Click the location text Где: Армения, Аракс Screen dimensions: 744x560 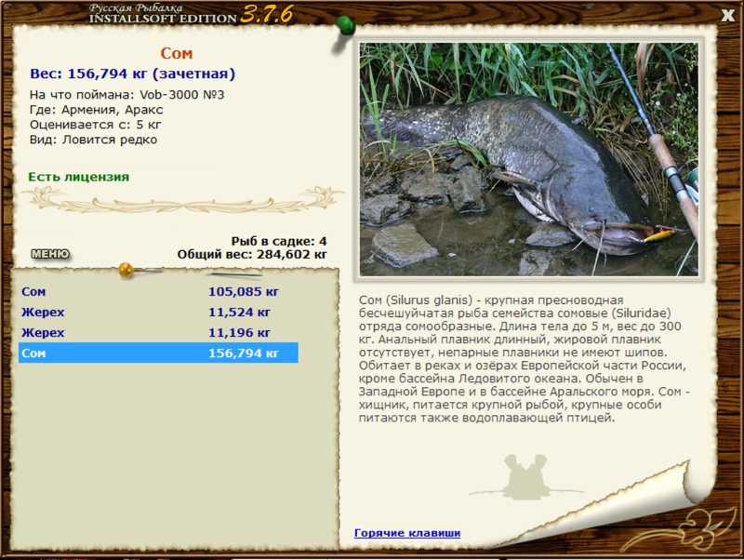point(97,110)
